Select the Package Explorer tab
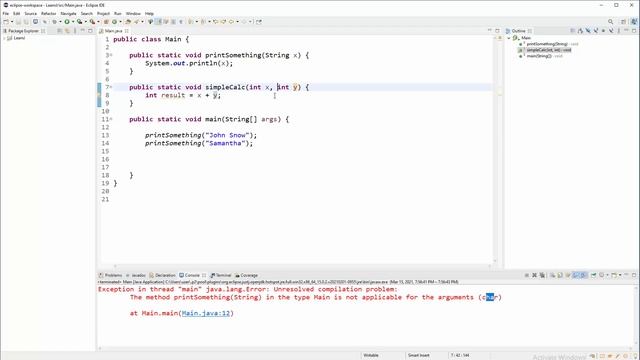This screenshot has width=640, height=360. pyautogui.click(x=24, y=31)
